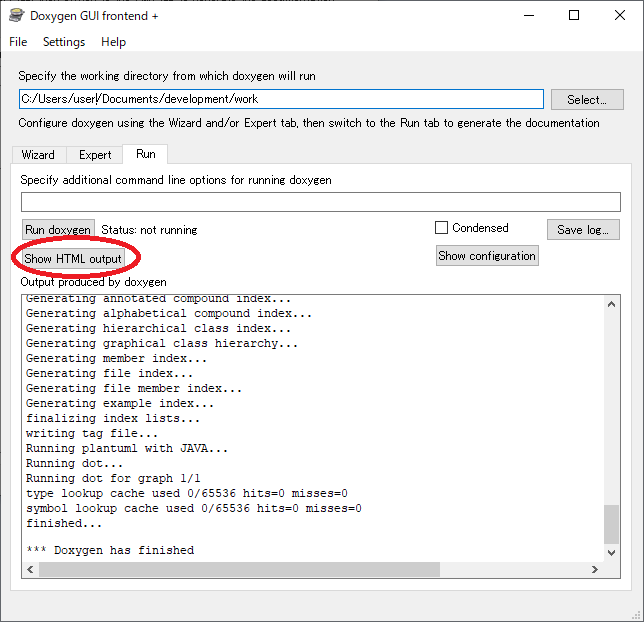This screenshot has height=622, width=644.
Task: Maximize the Doxygen GUI window
Action: (574, 15)
